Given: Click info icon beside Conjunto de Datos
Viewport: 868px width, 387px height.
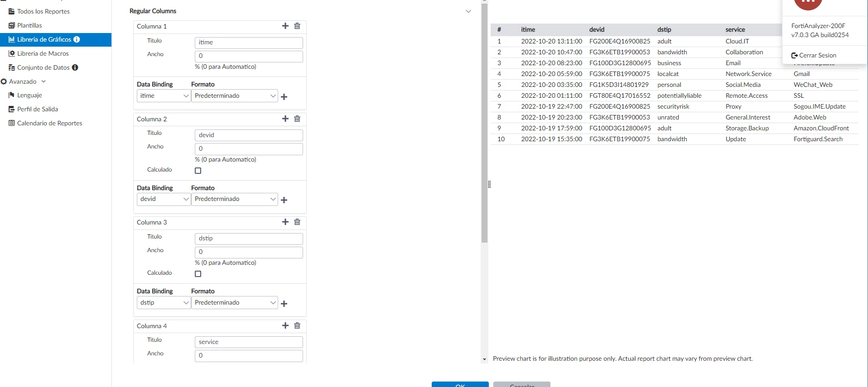Looking at the screenshot, I should (75, 67).
